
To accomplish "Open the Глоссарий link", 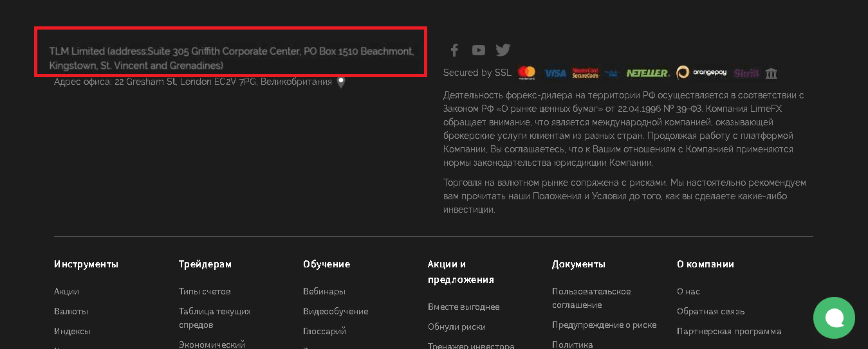I will pyautogui.click(x=325, y=331).
